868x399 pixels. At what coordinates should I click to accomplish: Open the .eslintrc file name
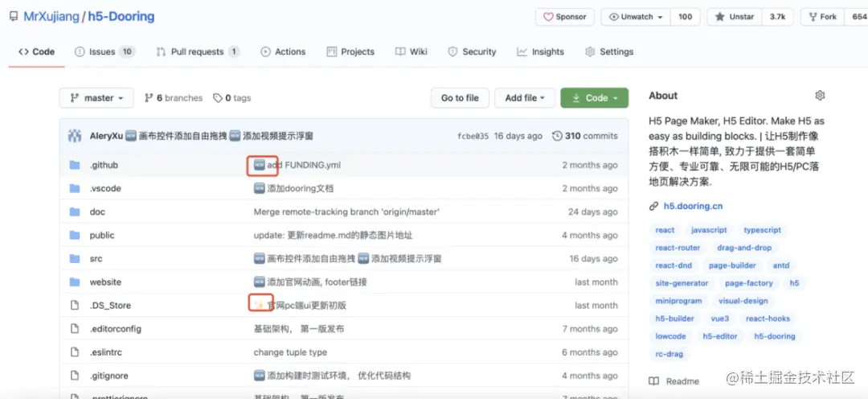[x=106, y=352]
